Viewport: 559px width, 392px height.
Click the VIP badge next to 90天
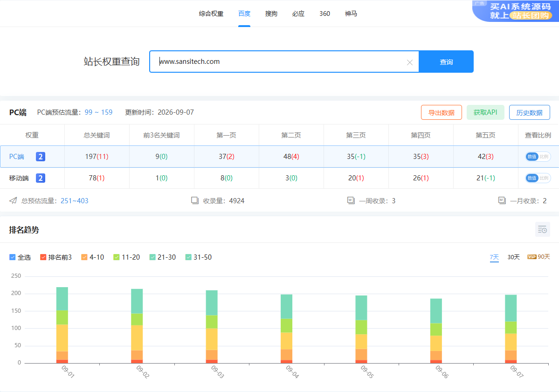[532, 257]
